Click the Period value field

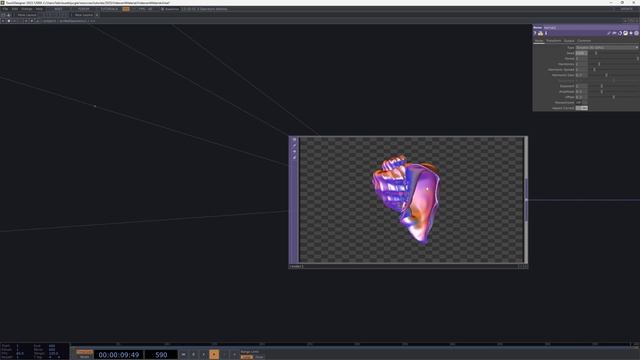581,58
